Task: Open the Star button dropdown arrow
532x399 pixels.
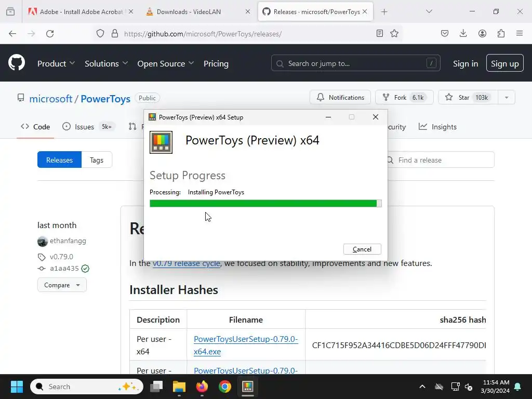Action: coord(507,97)
